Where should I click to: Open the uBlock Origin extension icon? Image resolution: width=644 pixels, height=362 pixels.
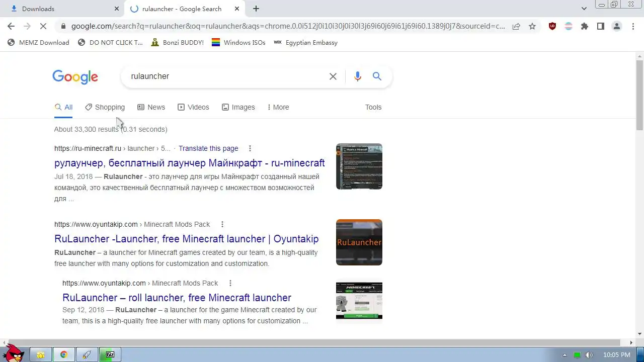click(x=552, y=26)
